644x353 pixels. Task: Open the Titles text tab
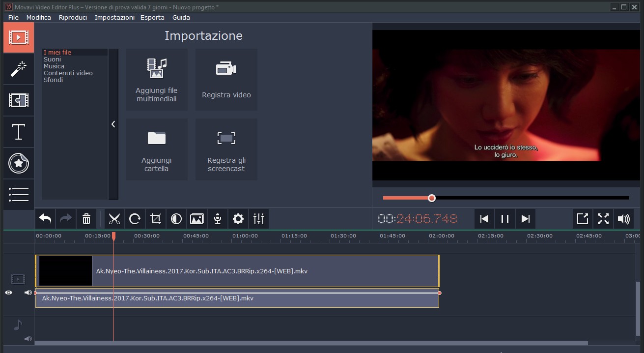pos(19,132)
